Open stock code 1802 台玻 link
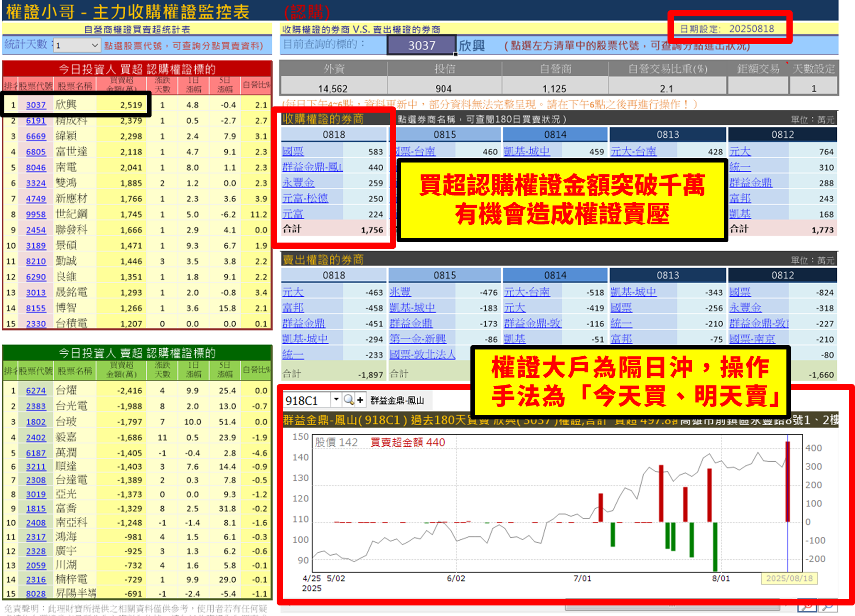Image resolution: width=855 pixels, height=616 pixels. click(x=36, y=422)
